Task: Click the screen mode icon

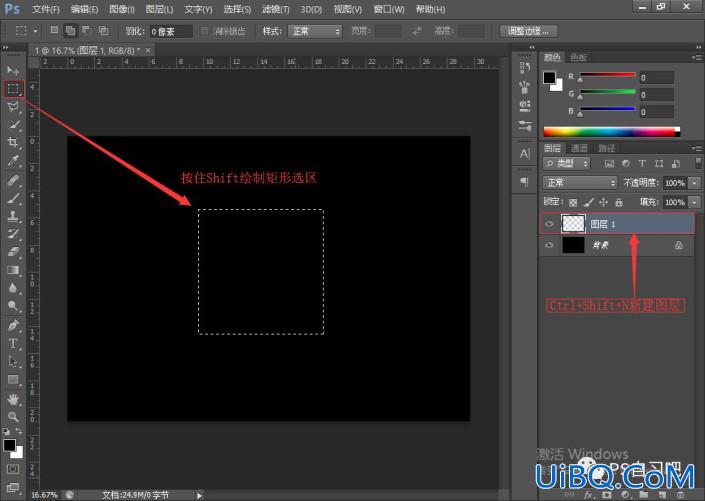Action: click(13, 488)
